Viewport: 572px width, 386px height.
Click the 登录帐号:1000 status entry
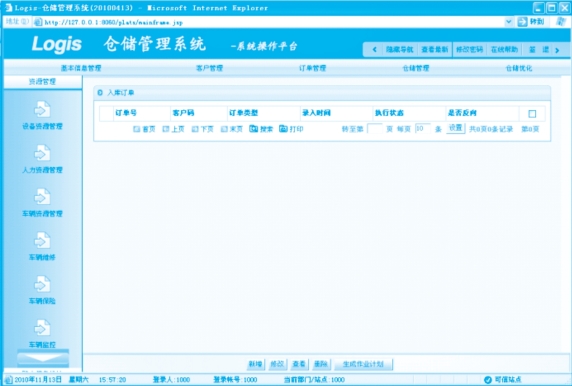[x=235, y=380]
